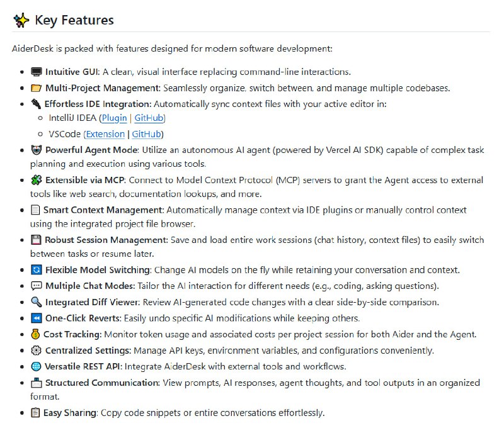Viewport: 504px width, 433px height.
Task: Click the plug icon beside Effortless IDE Integration
Action: (35, 104)
